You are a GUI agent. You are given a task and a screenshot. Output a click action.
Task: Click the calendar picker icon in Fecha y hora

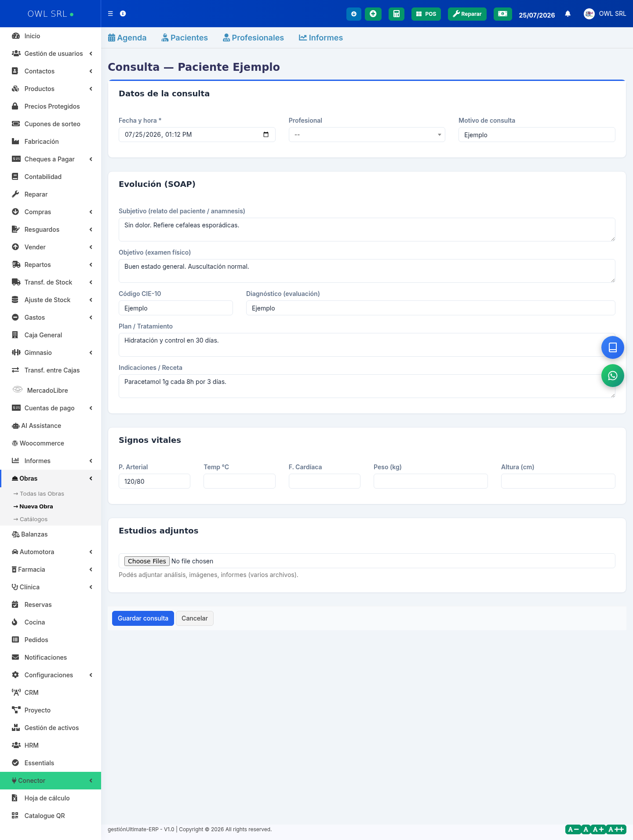[266, 135]
